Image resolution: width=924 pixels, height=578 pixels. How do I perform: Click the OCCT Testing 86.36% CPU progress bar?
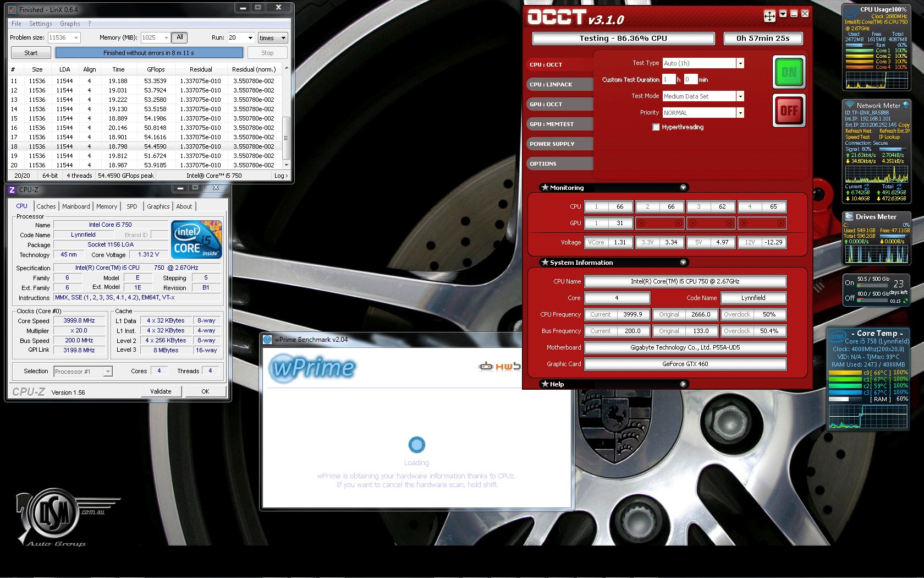coord(623,39)
